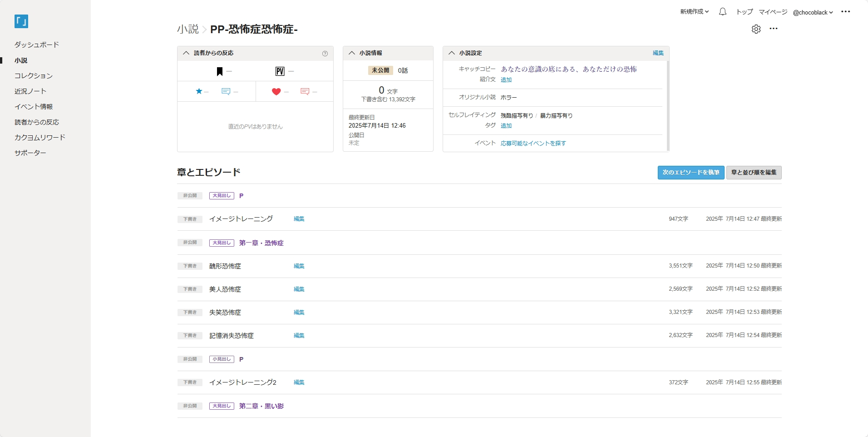Click the help question mark icon
Screen dimensions: 868x437
325,54
